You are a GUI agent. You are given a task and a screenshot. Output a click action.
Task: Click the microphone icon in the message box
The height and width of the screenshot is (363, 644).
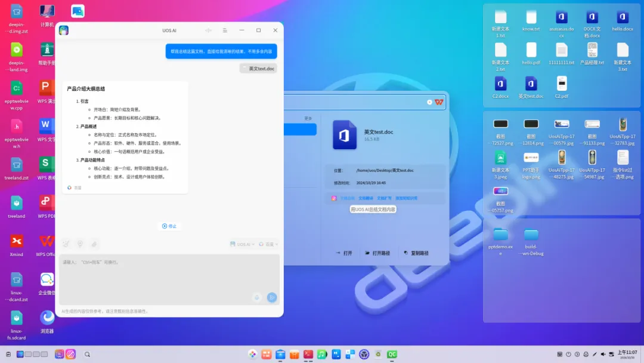click(x=256, y=297)
